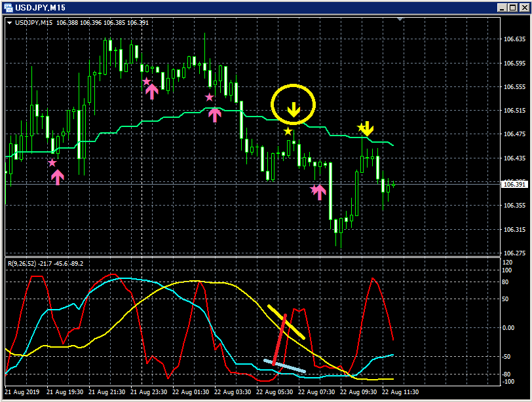
Task: Click the chart window icon in title bar
Action: [8, 7]
